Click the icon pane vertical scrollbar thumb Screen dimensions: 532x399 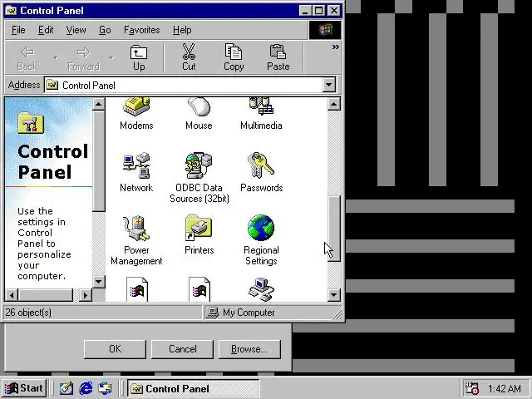334,229
